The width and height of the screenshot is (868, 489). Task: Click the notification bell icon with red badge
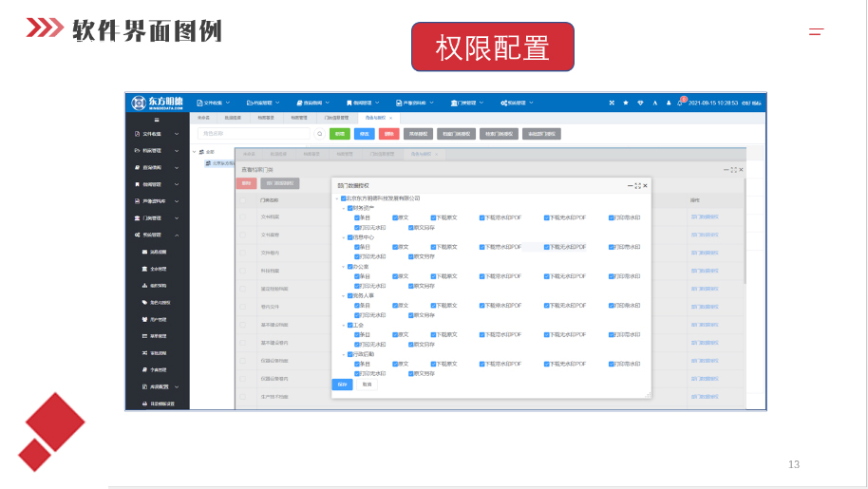[681, 102]
